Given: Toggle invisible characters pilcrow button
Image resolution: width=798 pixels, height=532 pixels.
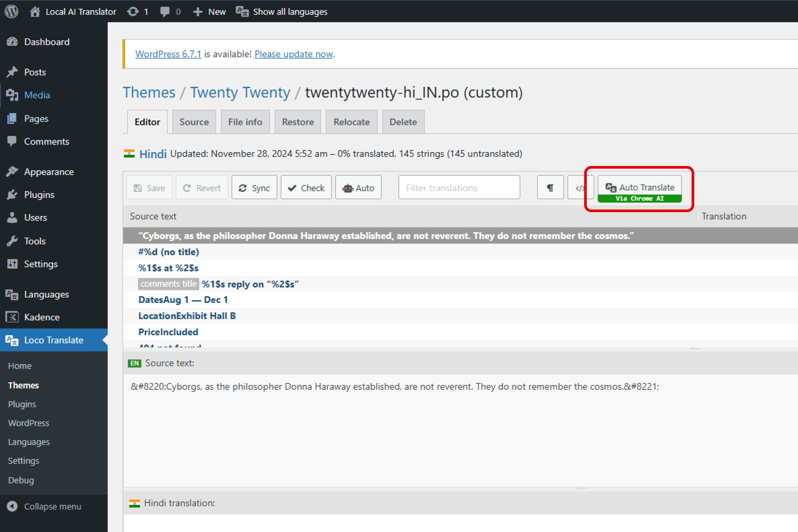Looking at the screenshot, I should [550, 187].
